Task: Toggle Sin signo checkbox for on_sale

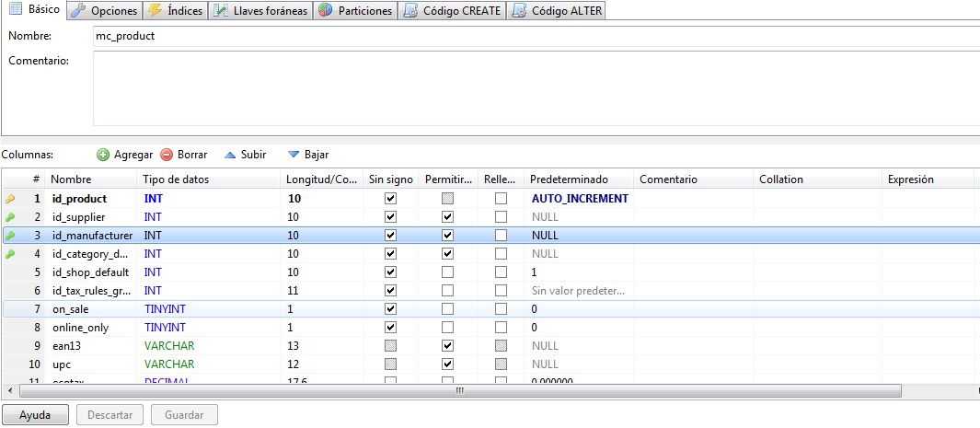Action: point(390,309)
